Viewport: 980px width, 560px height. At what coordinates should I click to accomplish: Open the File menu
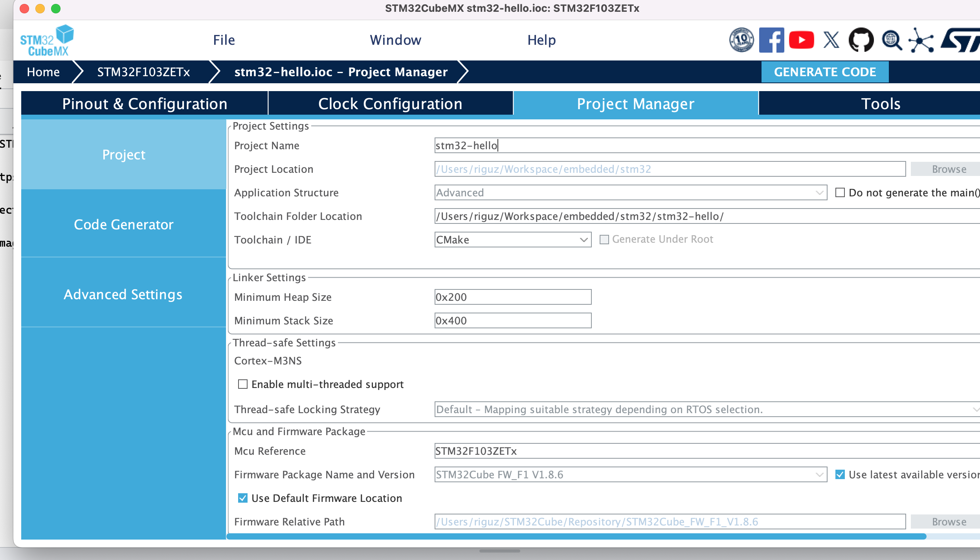pos(224,40)
